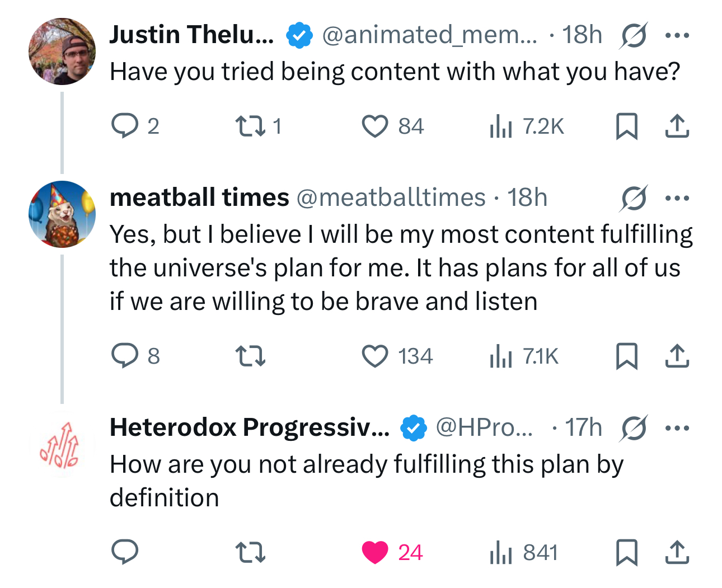Image resolution: width=722 pixels, height=588 pixels.
Task: Open Justin Thelu profile name link
Action: [x=191, y=35]
